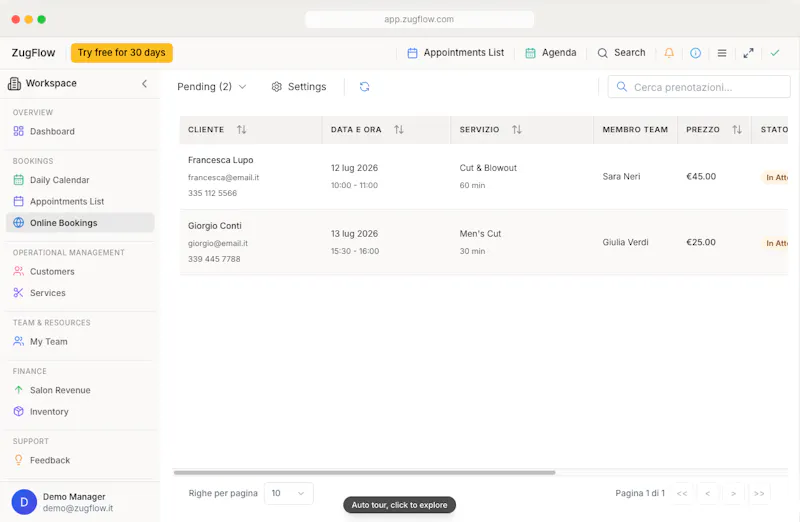
Task: Click the magnifier icon in booking search
Action: (621, 87)
